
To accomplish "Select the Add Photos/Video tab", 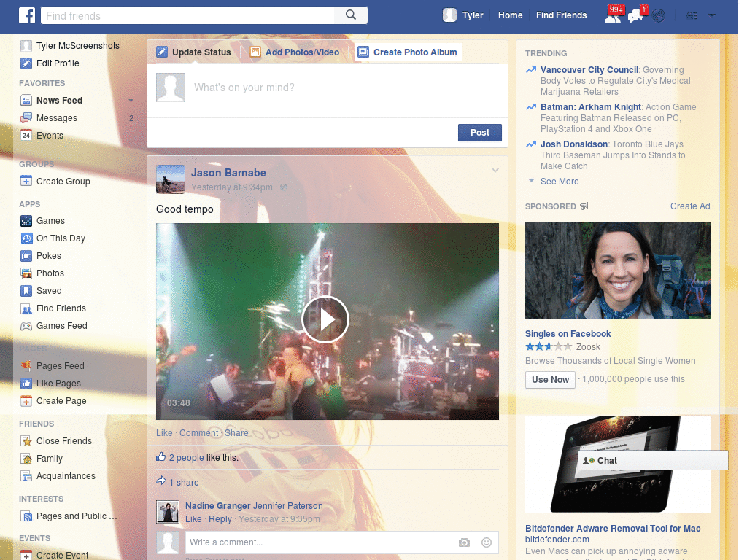I will coord(295,52).
